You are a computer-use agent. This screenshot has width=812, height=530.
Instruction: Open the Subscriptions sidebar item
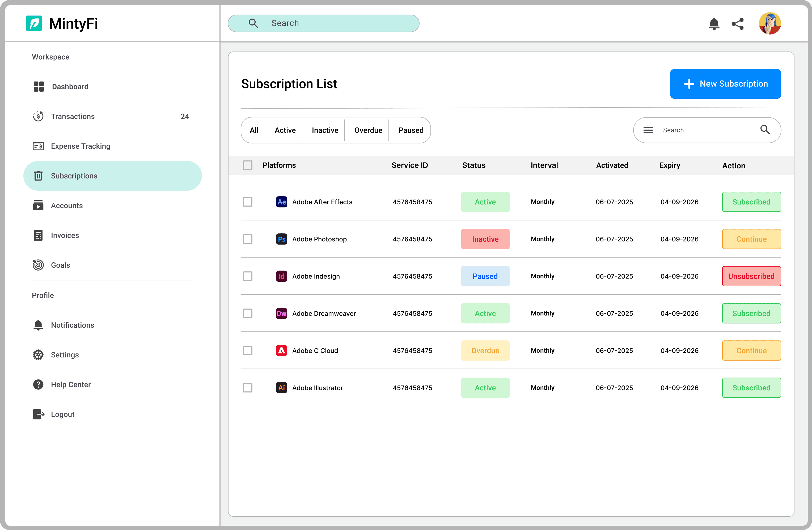tap(113, 176)
